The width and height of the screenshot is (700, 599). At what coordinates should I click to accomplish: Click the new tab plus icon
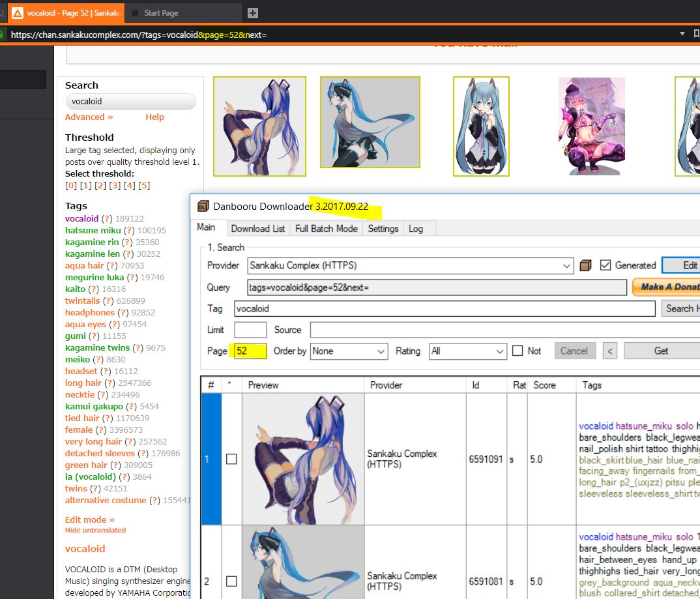pos(253,13)
